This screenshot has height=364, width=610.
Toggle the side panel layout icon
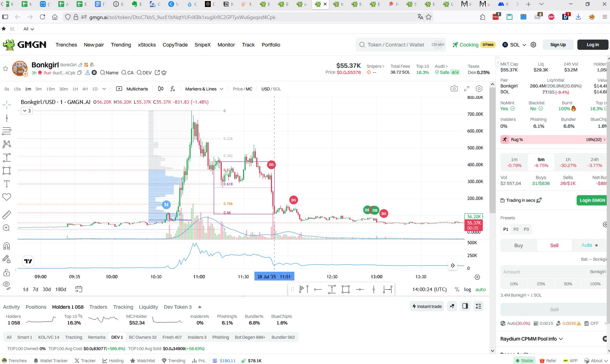[465, 306]
